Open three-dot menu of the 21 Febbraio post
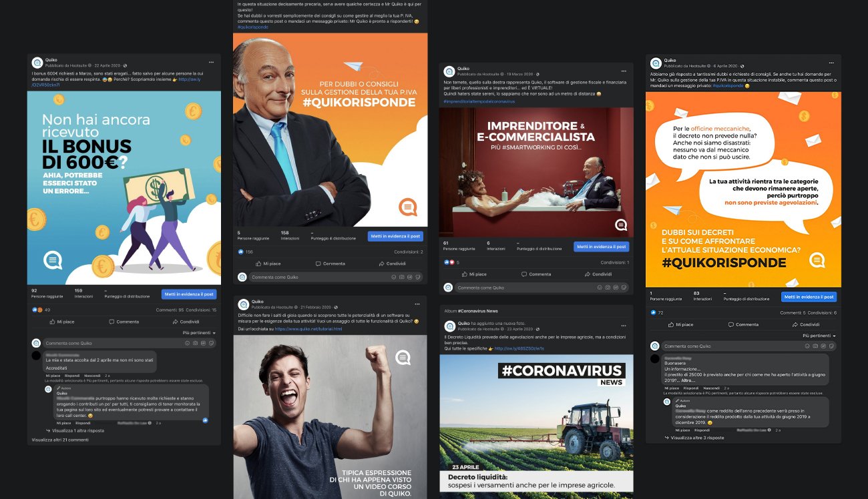Viewport: 868px width, 499px height. pos(418,304)
